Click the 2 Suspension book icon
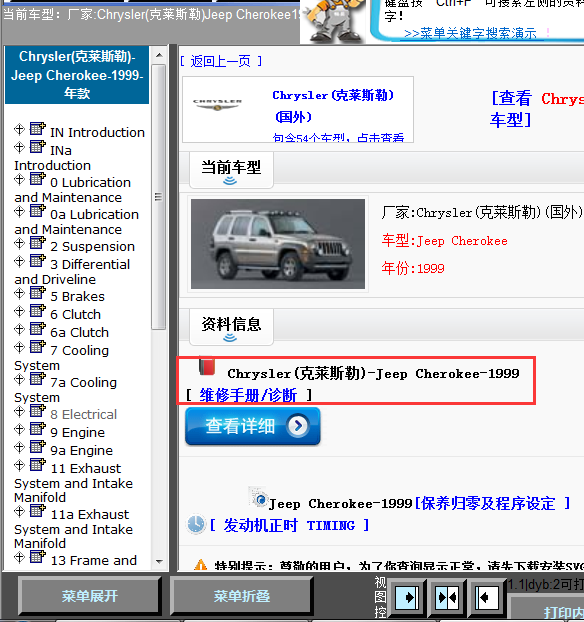584x622 pixels. point(38,243)
